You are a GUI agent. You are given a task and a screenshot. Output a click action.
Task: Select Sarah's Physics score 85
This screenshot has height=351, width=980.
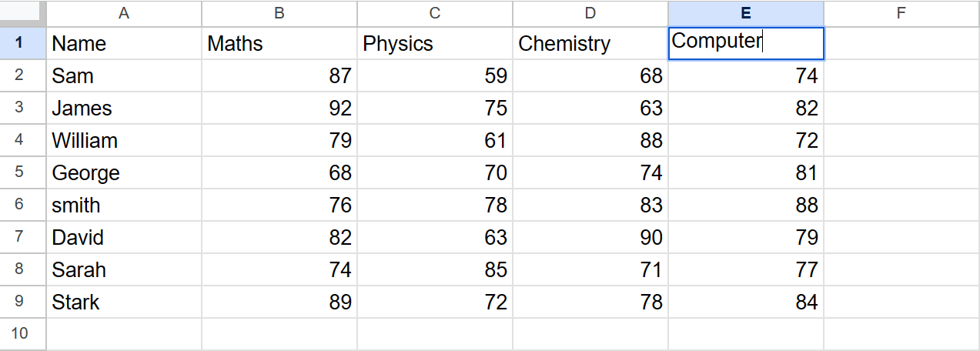pos(435,269)
